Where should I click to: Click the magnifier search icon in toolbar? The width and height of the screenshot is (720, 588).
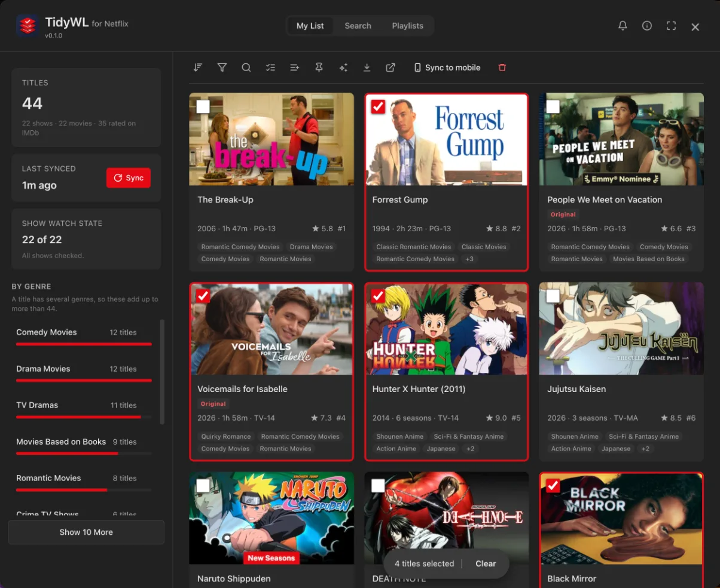point(246,68)
